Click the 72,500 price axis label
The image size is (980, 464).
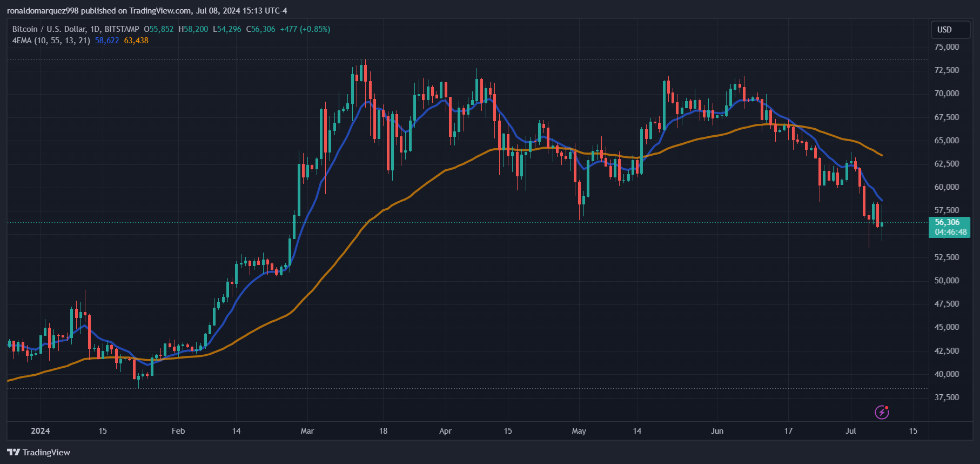(947, 70)
